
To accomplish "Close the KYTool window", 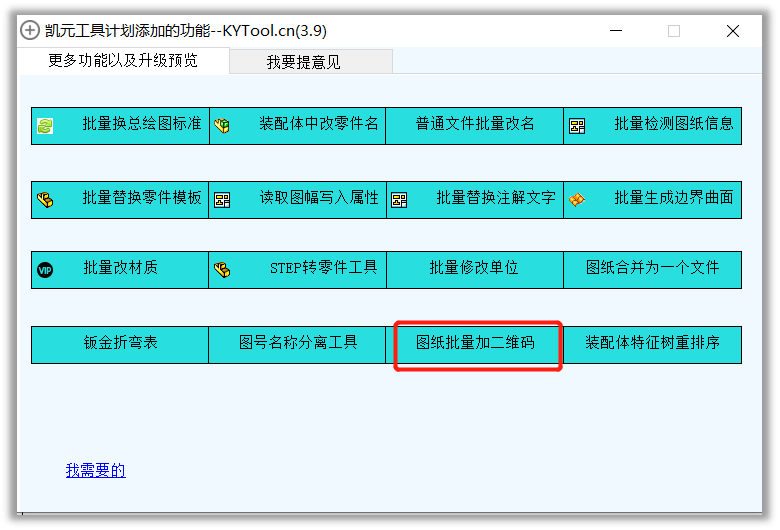I will [x=732, y=31].
